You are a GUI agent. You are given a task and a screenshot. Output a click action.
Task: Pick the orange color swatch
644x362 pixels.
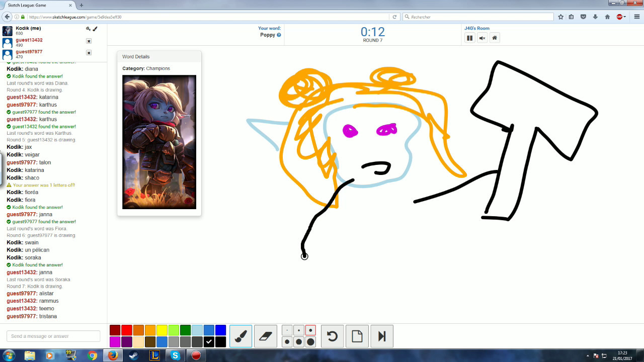pos(150,330)
